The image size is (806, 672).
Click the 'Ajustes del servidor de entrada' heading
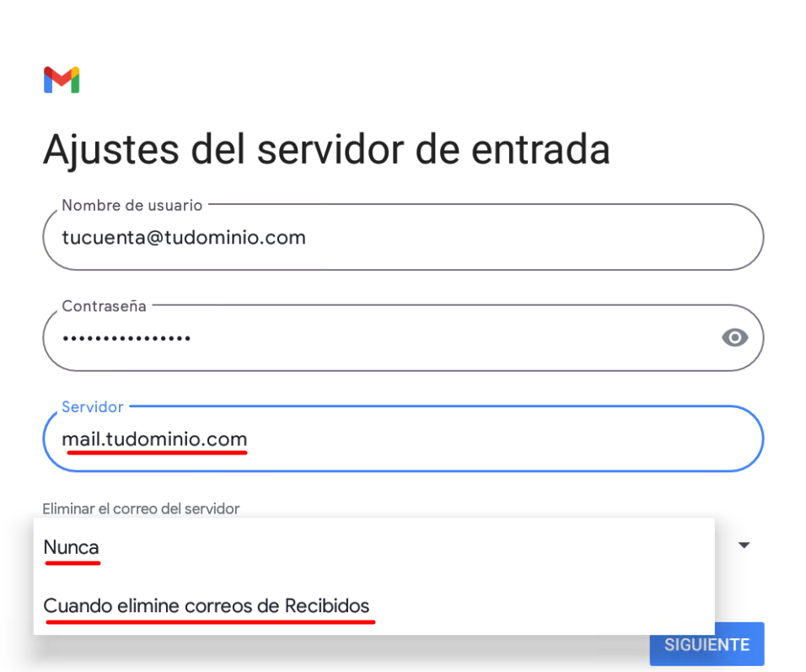point(326,149)
